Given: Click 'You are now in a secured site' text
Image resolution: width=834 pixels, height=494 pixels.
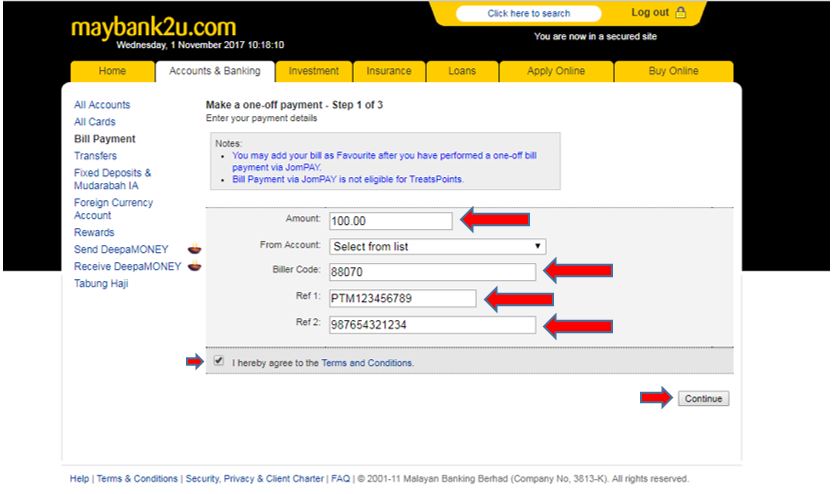Looking at the screenshot, I should coord(595,36).
